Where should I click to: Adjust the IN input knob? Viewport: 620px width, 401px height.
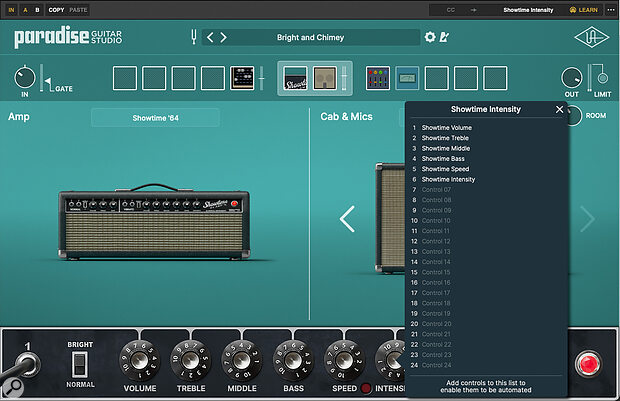pos(25,78)
